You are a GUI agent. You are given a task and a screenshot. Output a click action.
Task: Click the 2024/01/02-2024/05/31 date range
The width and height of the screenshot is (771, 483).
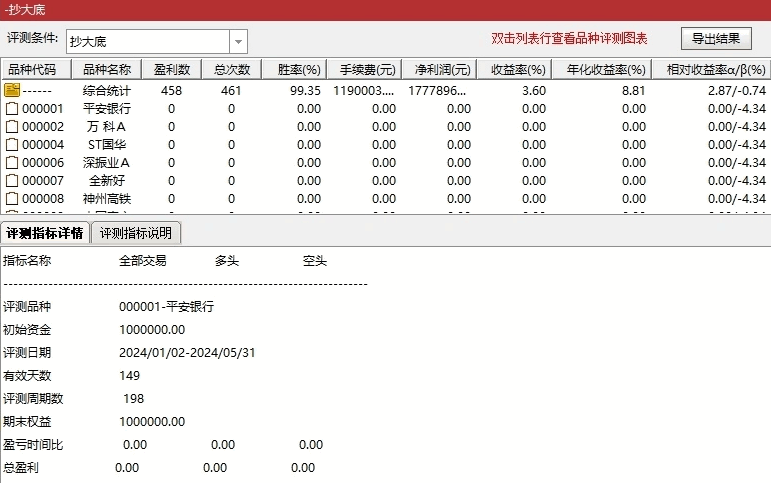[x=187, y=353]
